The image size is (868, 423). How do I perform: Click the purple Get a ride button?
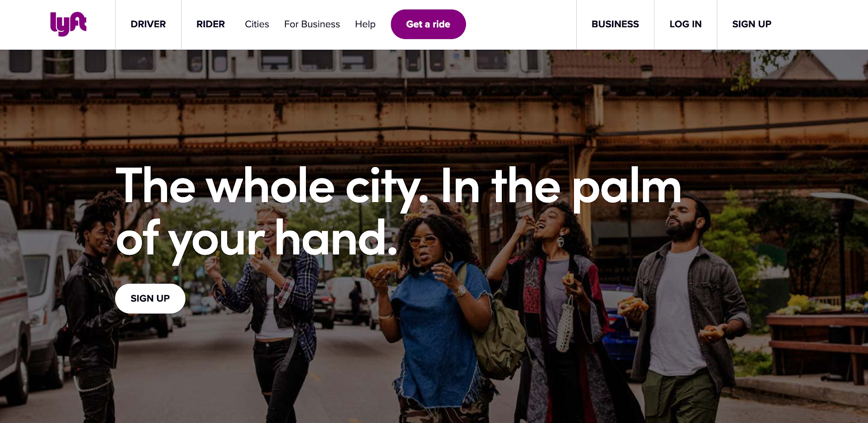point(428,24)
